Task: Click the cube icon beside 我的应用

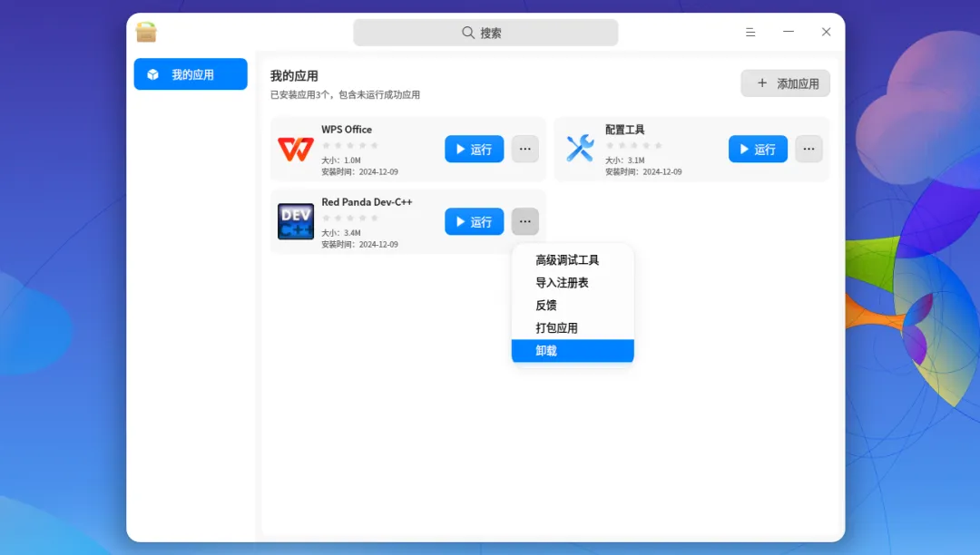Action: [x=152, y=75]
